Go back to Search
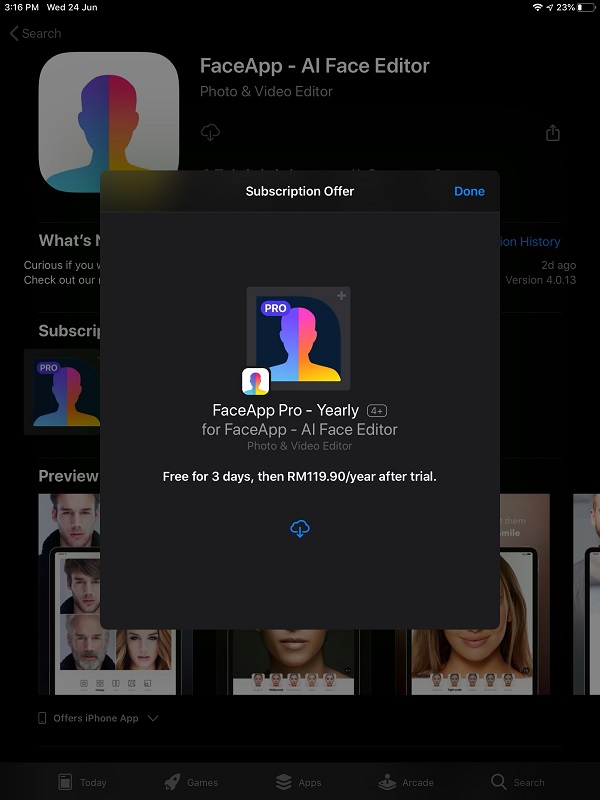 click(x=35, y=34)
